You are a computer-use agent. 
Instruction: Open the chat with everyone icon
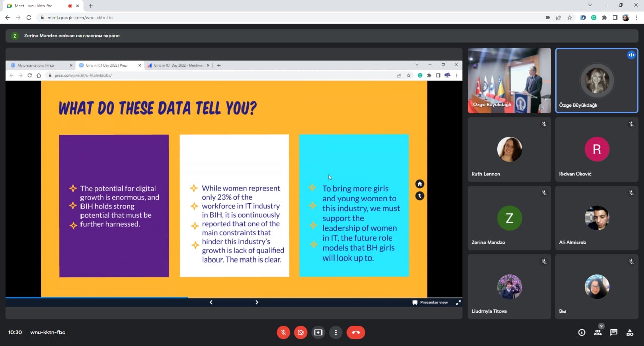pyautogui.click(x=614, y=332)
